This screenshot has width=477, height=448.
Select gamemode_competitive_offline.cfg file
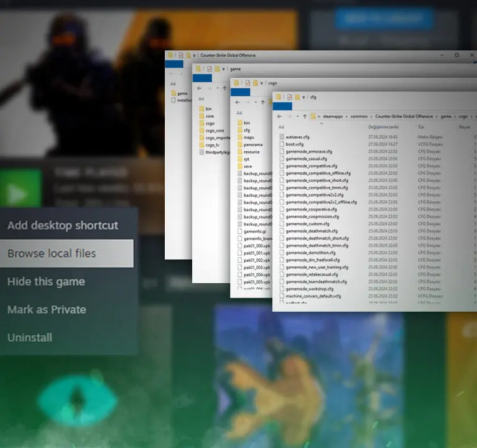[315, 173]
